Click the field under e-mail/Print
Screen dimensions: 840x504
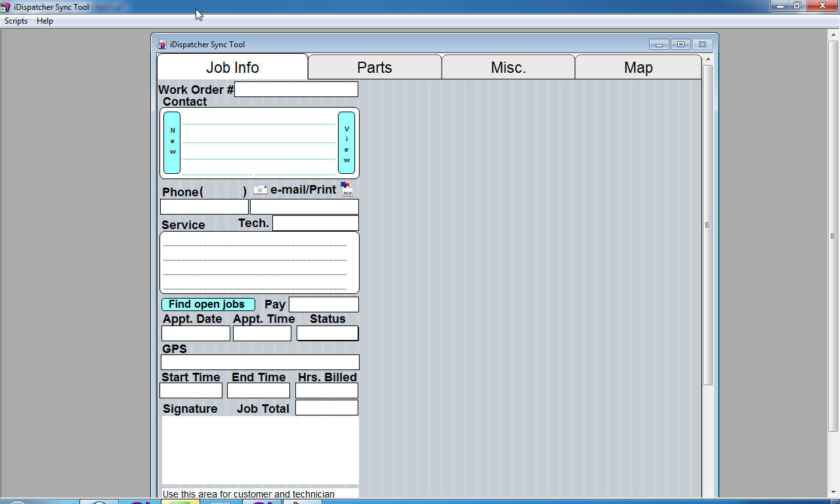(304, 207)
